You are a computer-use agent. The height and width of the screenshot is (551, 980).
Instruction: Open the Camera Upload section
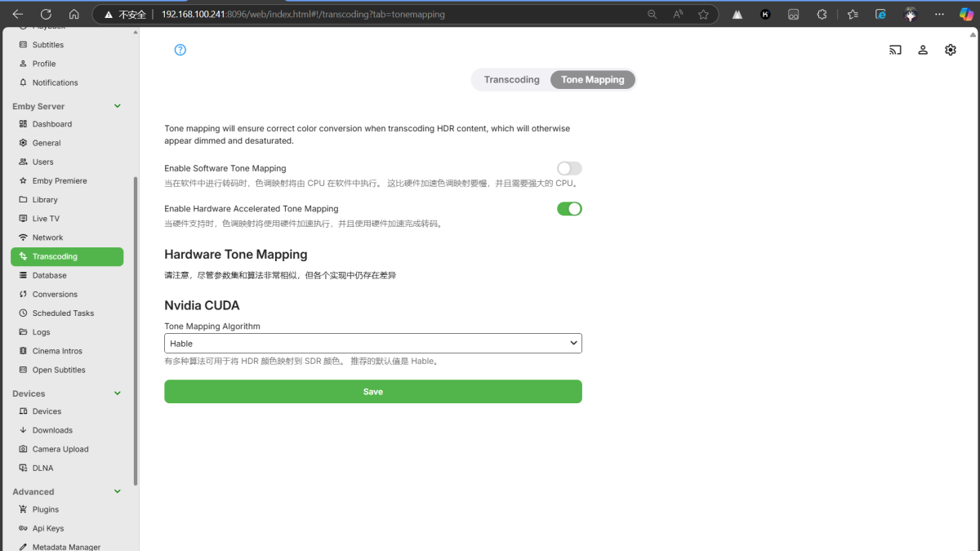(59, 449)
